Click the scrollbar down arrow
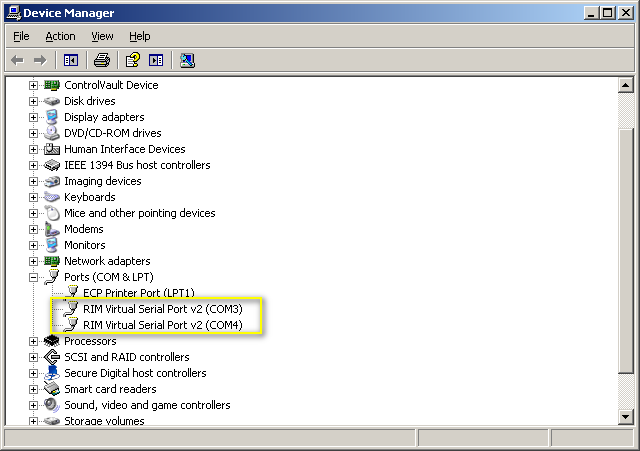640x451 pixels. 627,417
